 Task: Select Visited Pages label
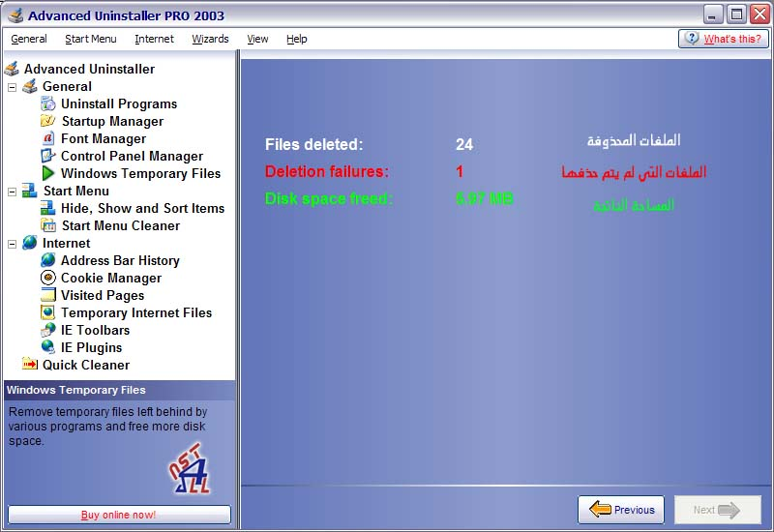[103, 295]
